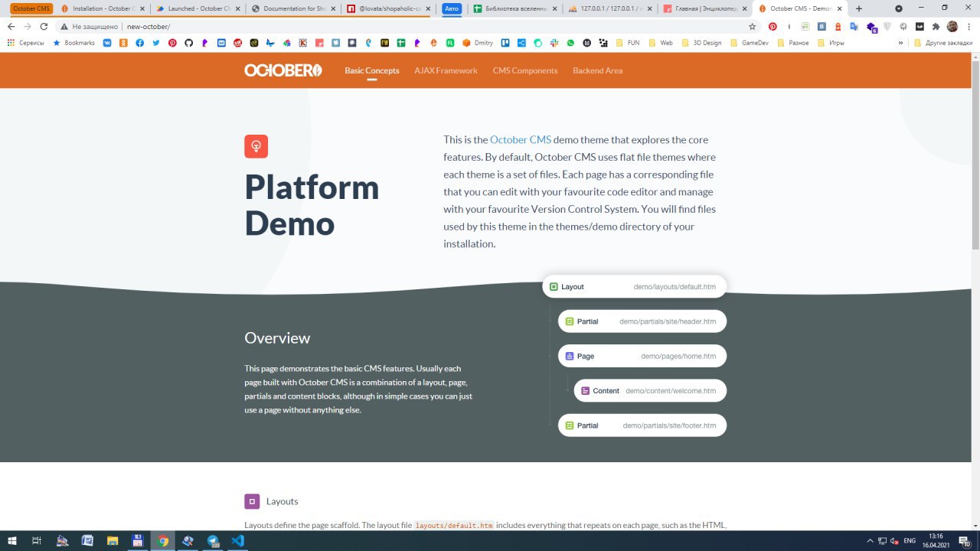Click the page vertical scrollbar thumb
980x551 pixels.
(975, 154)
